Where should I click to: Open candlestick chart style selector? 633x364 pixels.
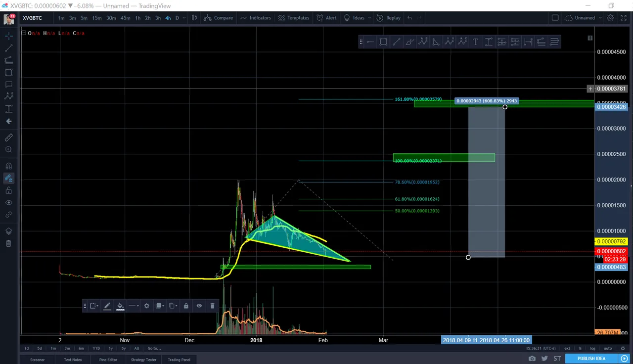[194, 18]
